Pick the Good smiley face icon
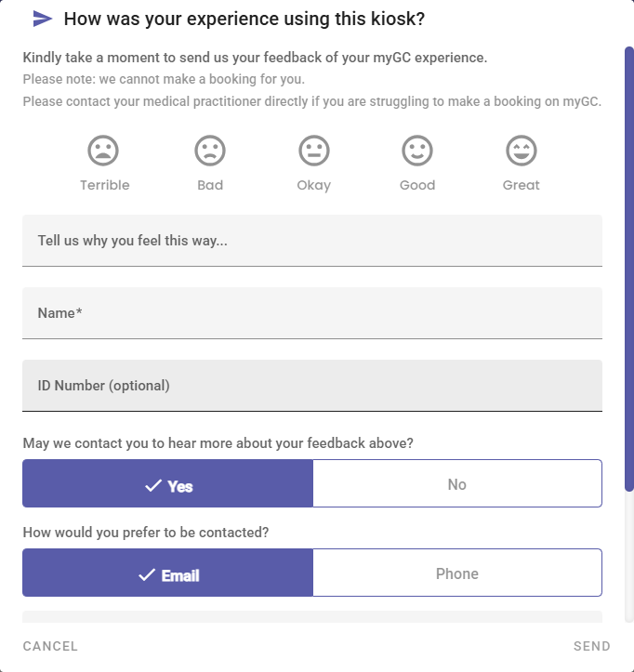Screen dimensions: 634x672 [417, 150]
